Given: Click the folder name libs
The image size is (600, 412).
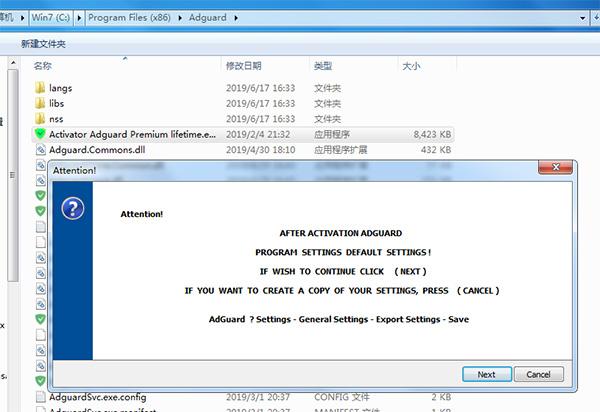Looking at the screenshot, I should click(56, 103).
